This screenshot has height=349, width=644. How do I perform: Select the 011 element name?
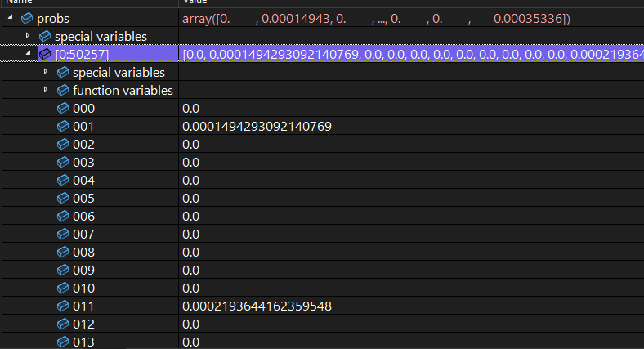tap(83, 306)
